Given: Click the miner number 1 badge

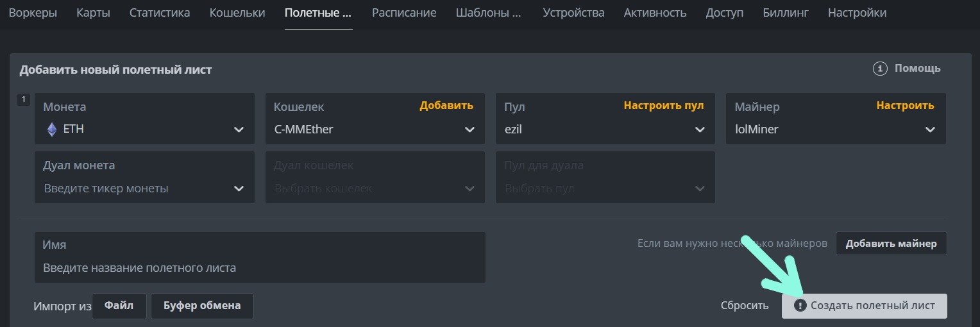Looking at the screenshot, I should [24, 99].
